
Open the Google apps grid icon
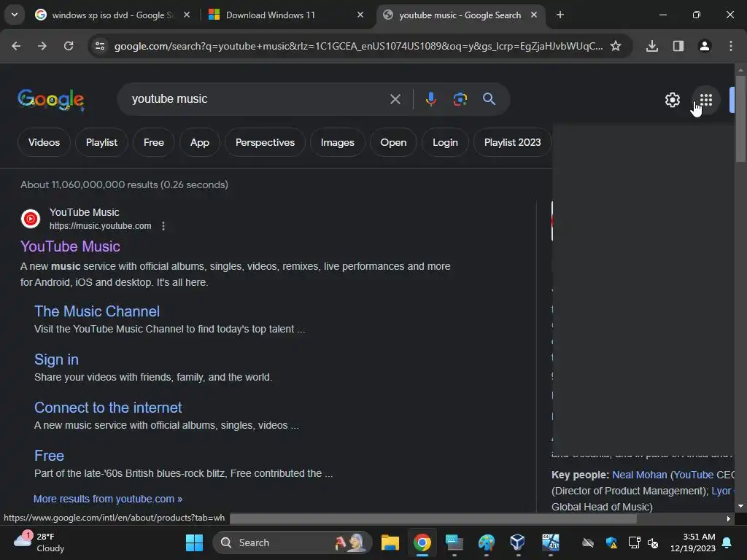point(705,100)
